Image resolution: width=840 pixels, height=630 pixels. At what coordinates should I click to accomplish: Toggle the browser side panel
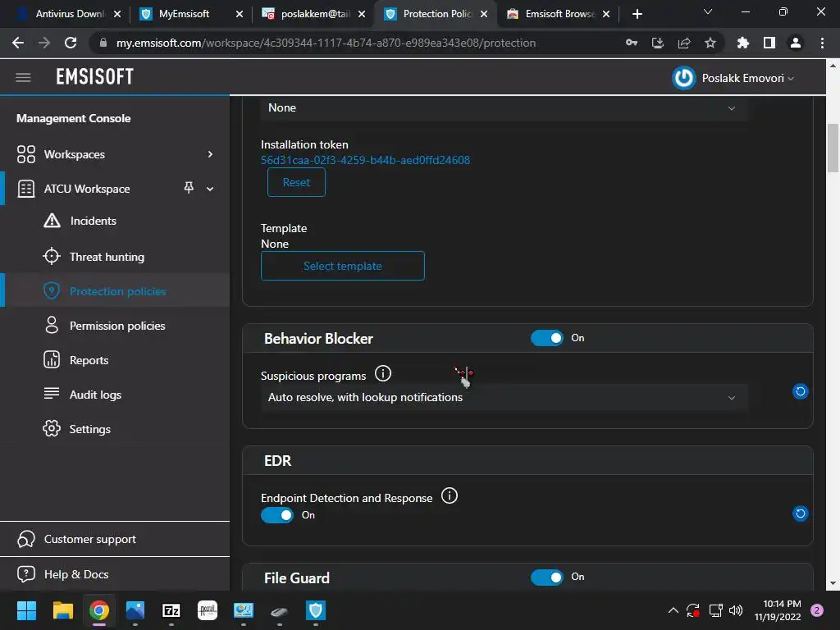(x=769, y=43)
